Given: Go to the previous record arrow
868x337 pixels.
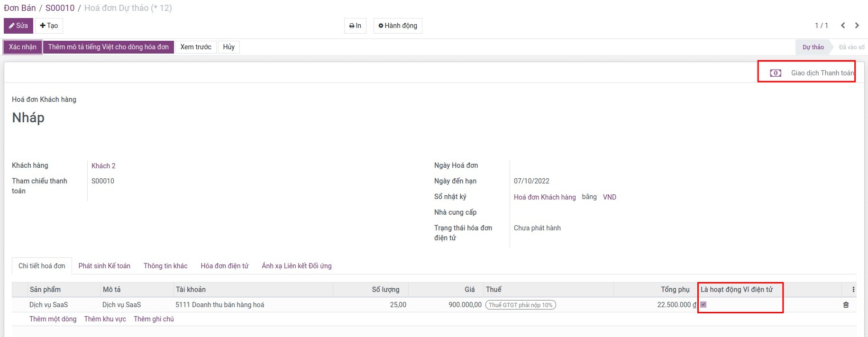Looking at the screenshot, I should point(843,26).
